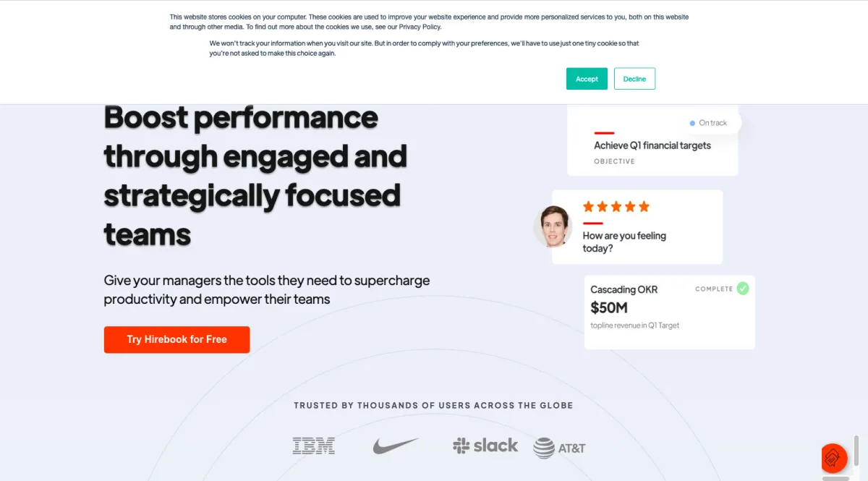
Task: Click the man's profile photo avatar
Action: pyautogui.click(x=553, y=226)
